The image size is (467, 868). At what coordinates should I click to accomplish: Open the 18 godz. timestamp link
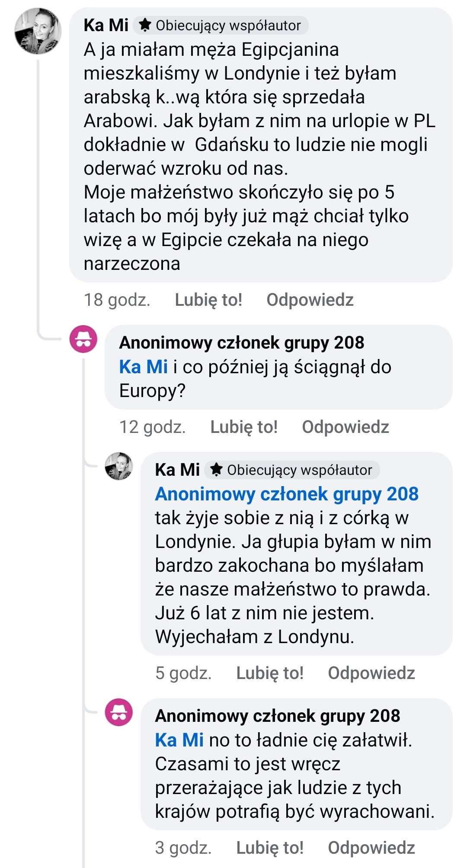point(117,300)
